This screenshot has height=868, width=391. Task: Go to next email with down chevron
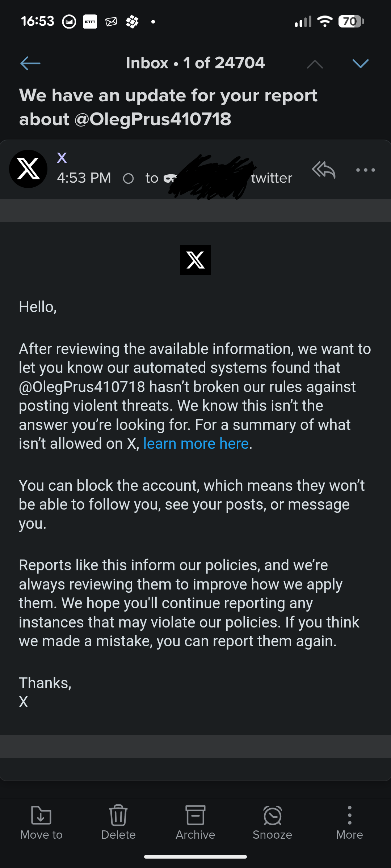[x=360, y=64]
